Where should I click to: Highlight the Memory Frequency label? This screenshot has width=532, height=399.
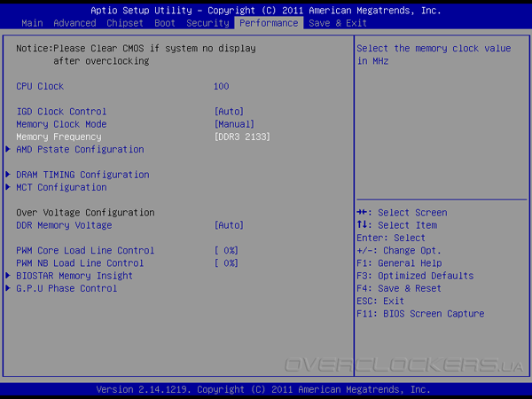(59, 137)
